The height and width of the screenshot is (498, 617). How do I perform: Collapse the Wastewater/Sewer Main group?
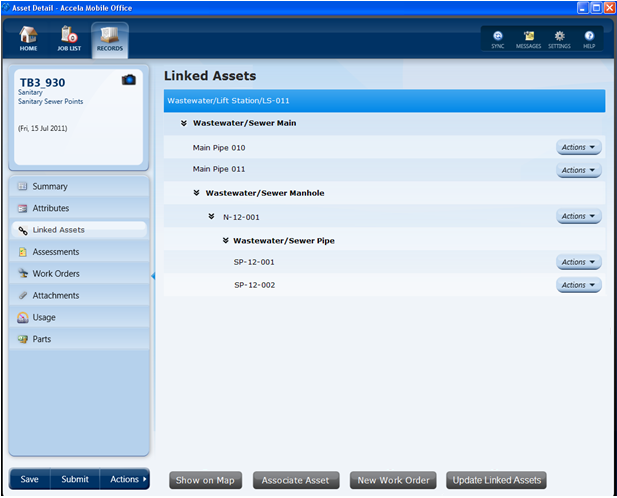(184, 124)
